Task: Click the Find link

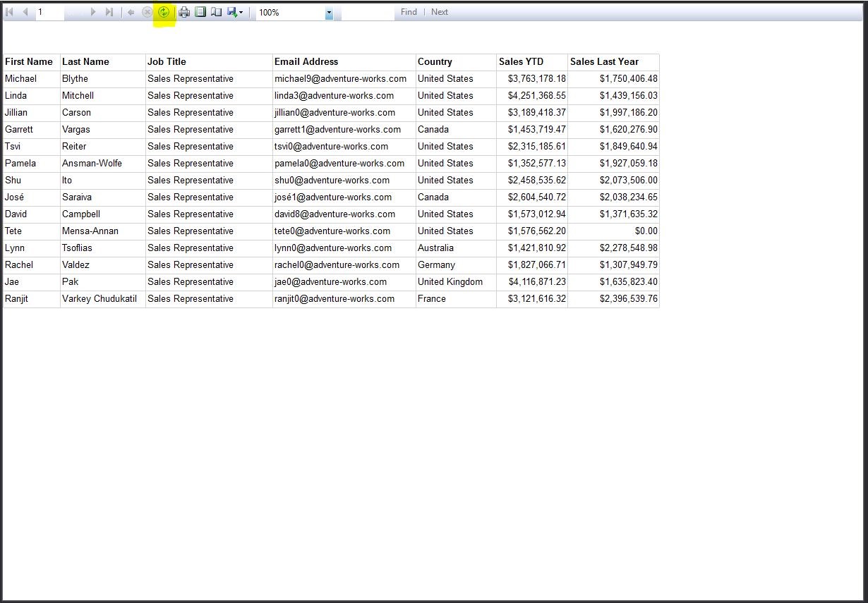Action: (x=408, y=12)
